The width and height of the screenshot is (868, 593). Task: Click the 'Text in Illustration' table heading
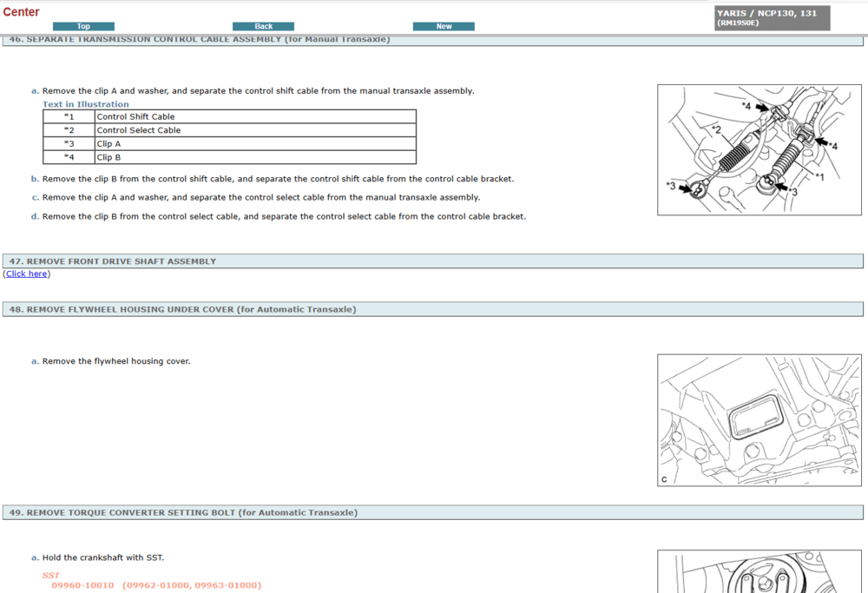coord(86,104)
